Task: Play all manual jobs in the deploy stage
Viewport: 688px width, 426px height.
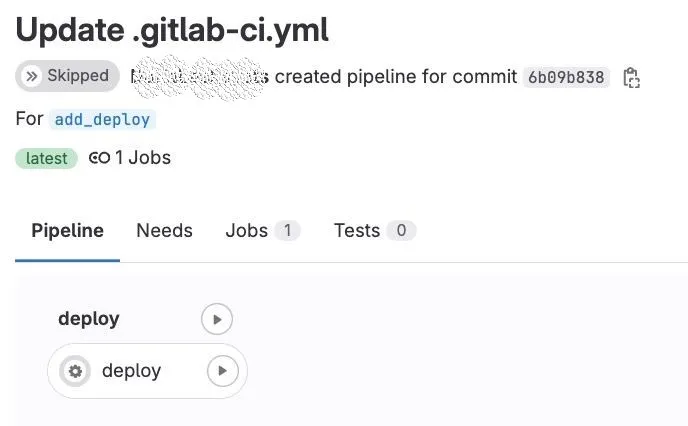Action: 216,319
